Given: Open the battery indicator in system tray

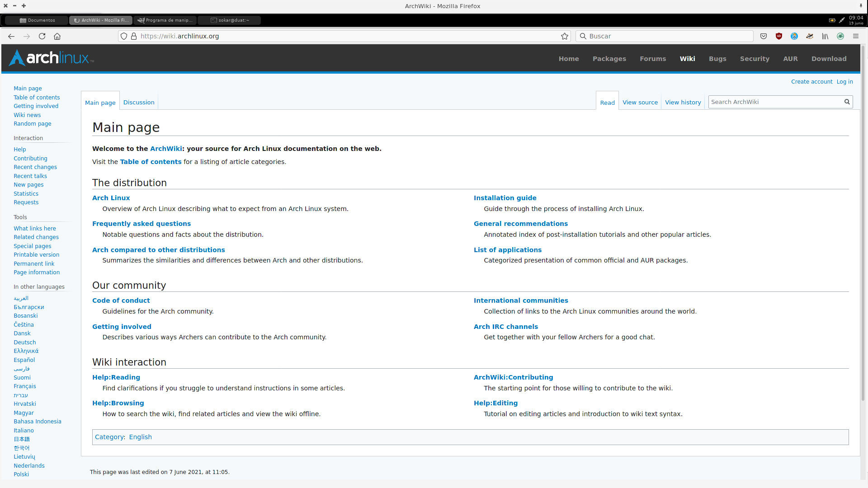Looking at the screenshot, I should coord(832,20).
